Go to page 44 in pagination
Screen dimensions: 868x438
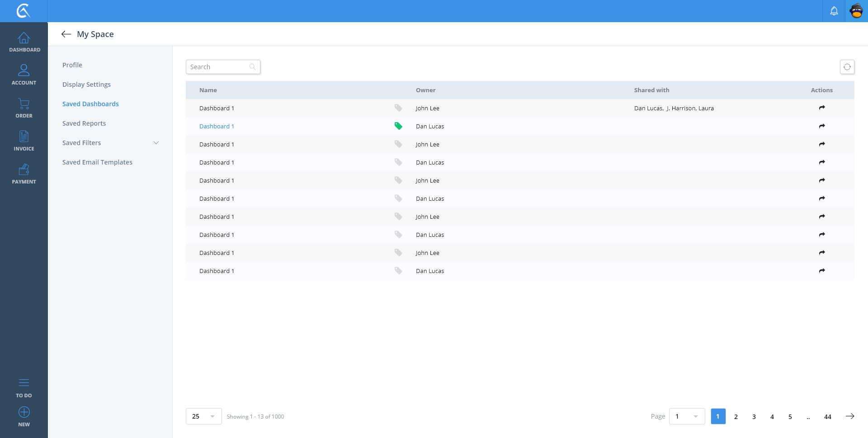827,417
